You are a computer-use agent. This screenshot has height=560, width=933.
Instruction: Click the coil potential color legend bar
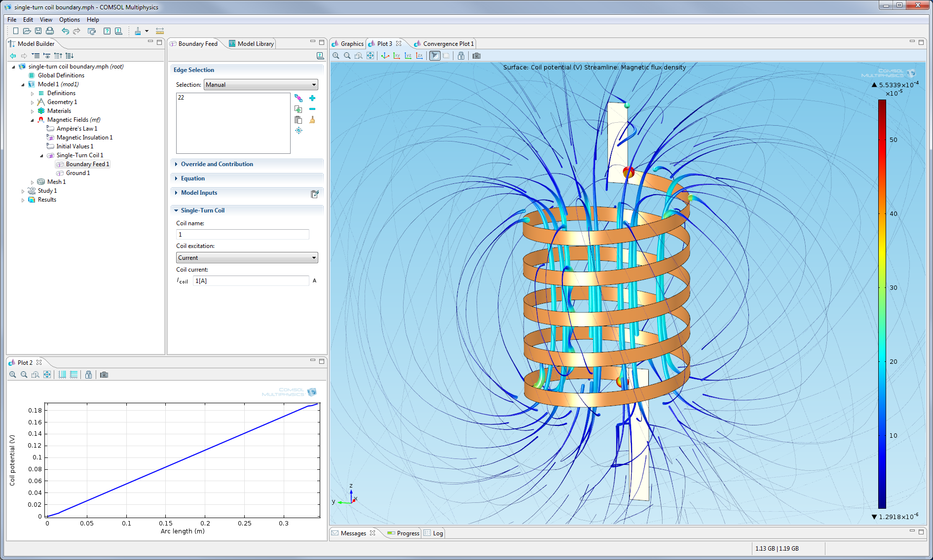click(x=882, y=303)
